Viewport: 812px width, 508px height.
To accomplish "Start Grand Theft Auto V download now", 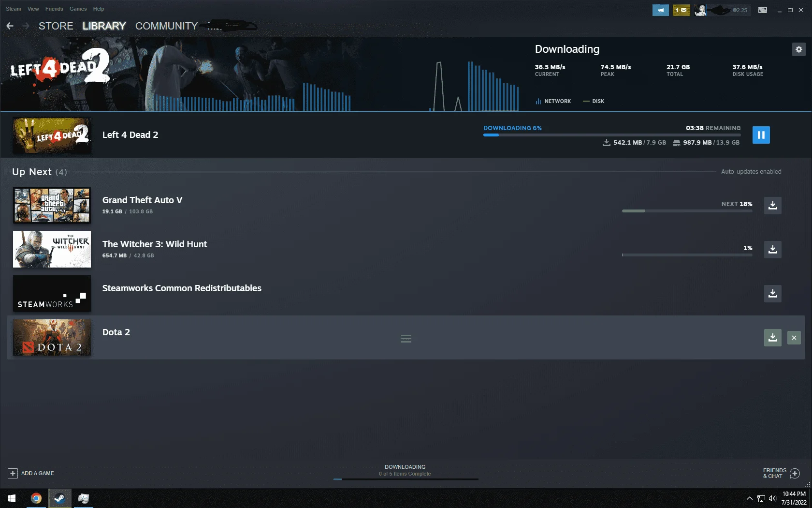I will point(772,205).
